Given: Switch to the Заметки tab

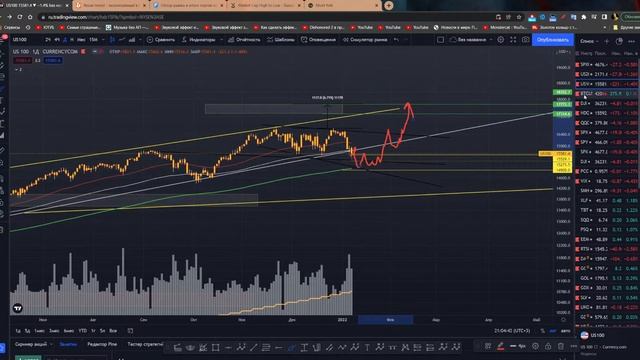Looking at the screenshot, I should (68, 344).
